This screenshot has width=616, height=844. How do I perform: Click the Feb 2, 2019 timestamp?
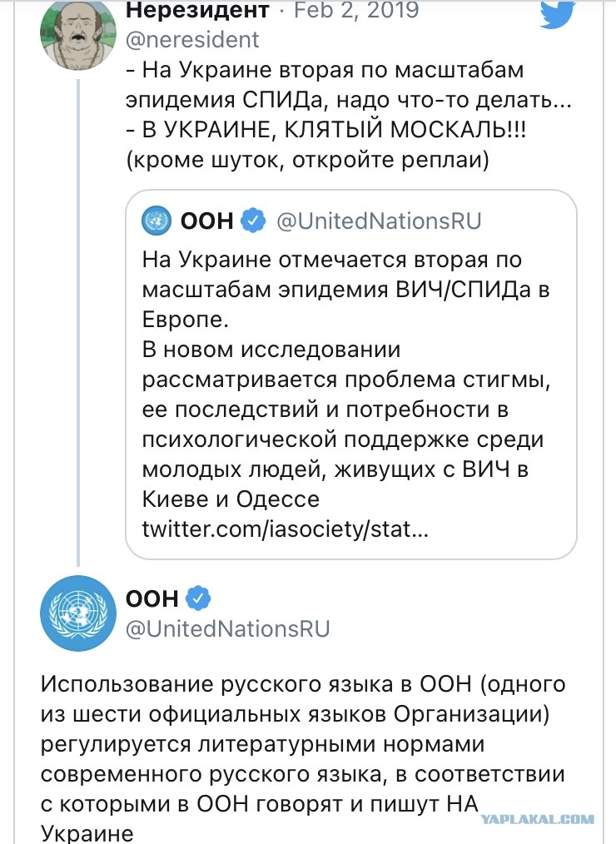pyautogui.click(x=357, y=10)
